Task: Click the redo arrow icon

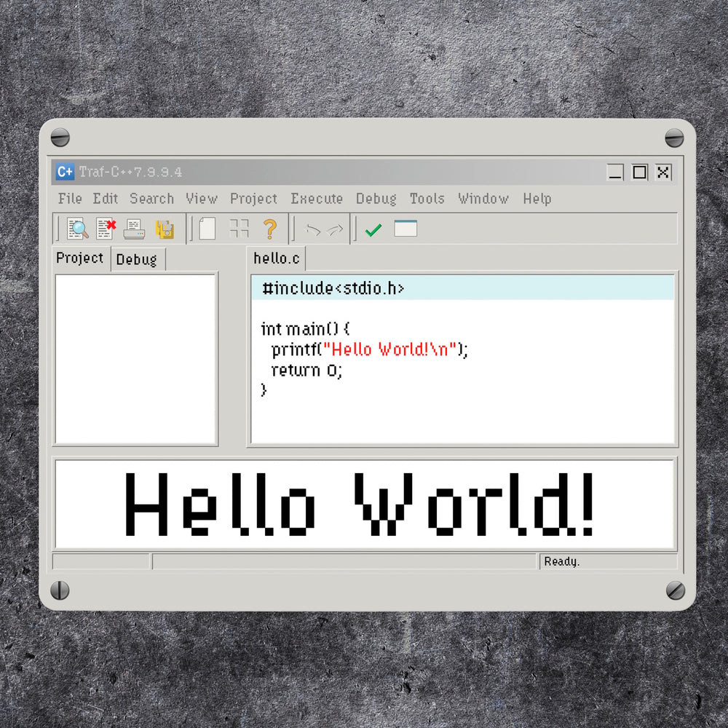Action: click(335, 230)
